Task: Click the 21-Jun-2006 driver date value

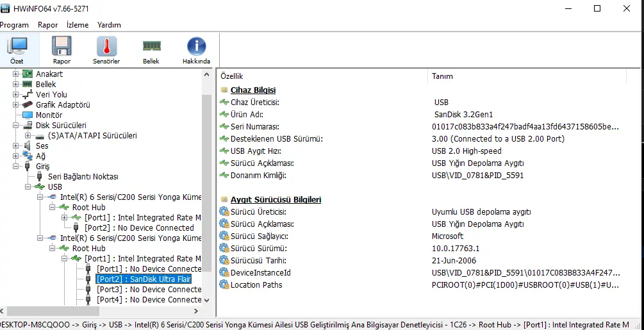Action: [454, 261]
